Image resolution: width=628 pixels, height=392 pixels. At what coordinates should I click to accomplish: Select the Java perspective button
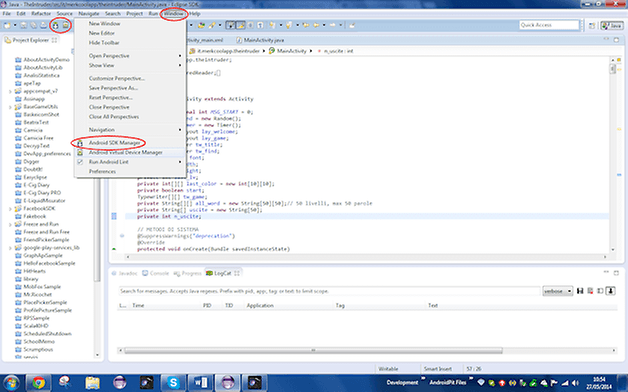611,26
